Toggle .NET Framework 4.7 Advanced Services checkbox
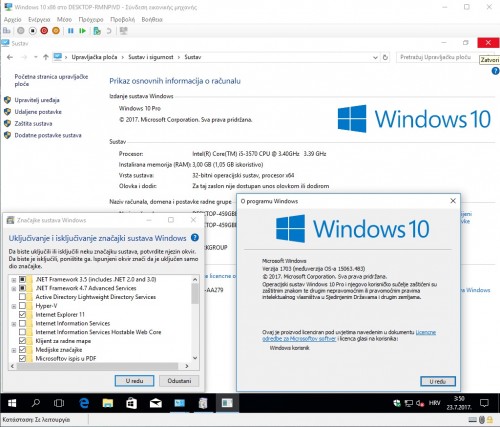The image size is (500, 427). pyautogui.click(x=22, y=288)
